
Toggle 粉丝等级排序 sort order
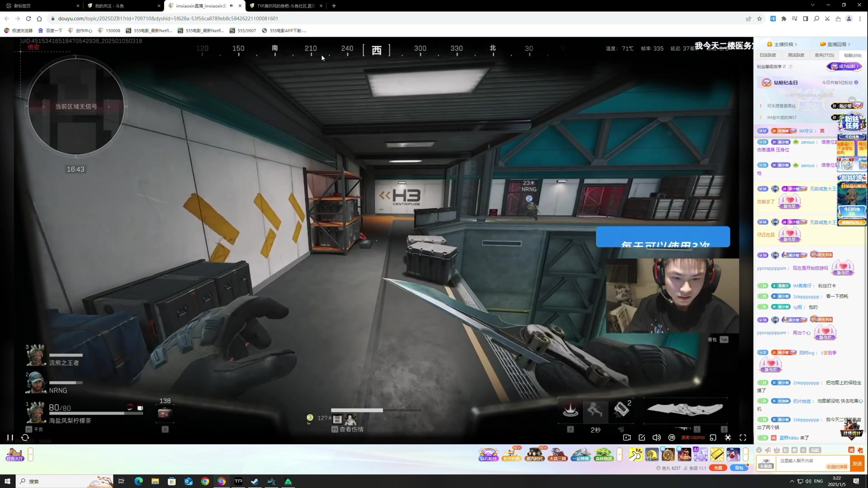(x=770, y=66)
